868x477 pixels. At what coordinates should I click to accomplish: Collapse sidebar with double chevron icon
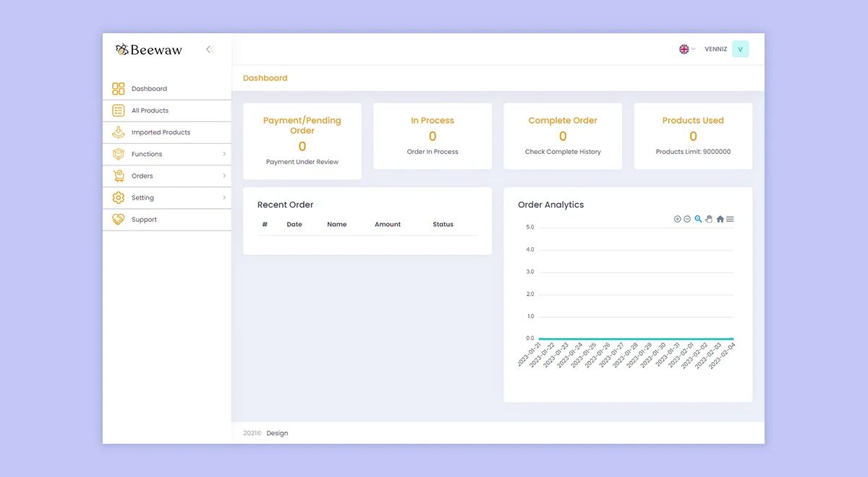point(209,49)
